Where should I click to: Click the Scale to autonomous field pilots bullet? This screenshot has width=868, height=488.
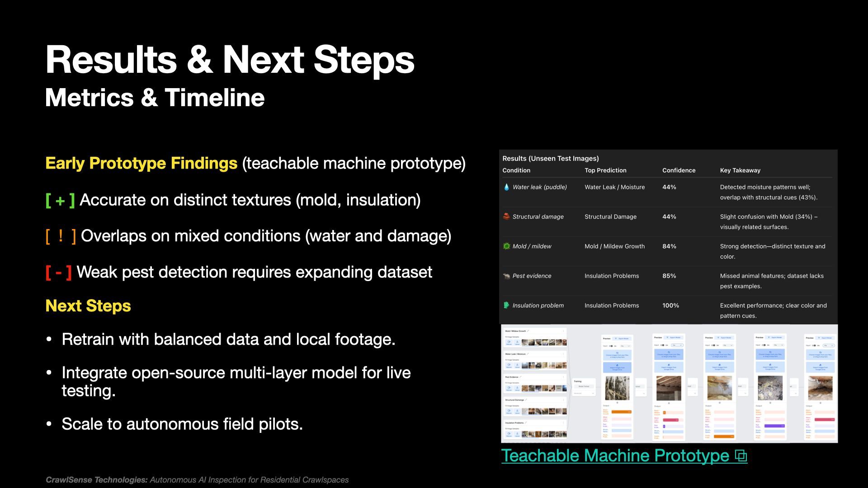[182, 424]
